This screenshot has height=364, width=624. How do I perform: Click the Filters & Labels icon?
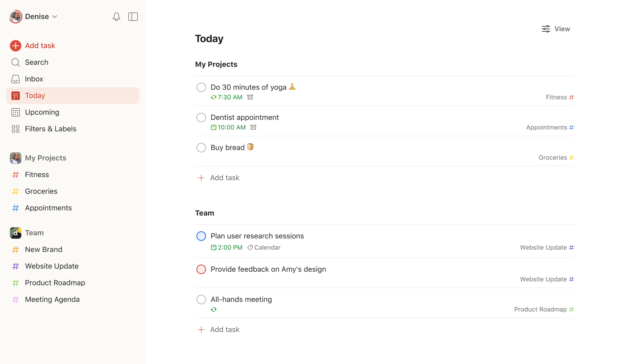click(16, 129)
